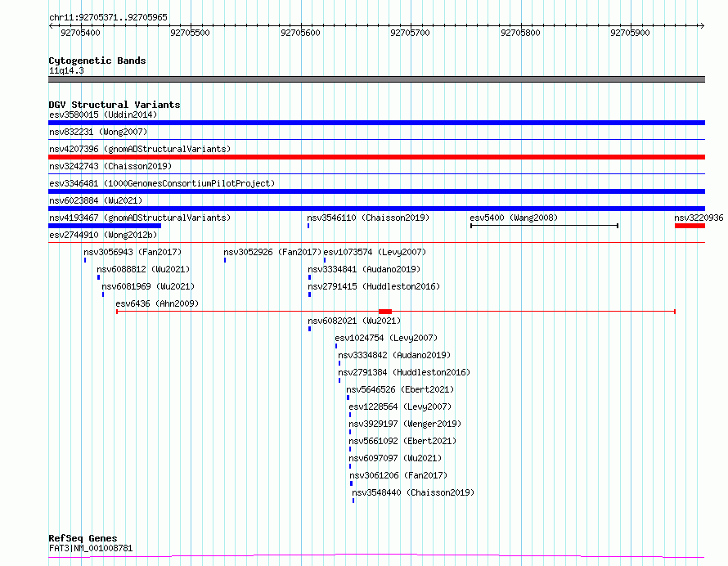Click the blue marker under nsv6088812

click(x=98, y=277)
